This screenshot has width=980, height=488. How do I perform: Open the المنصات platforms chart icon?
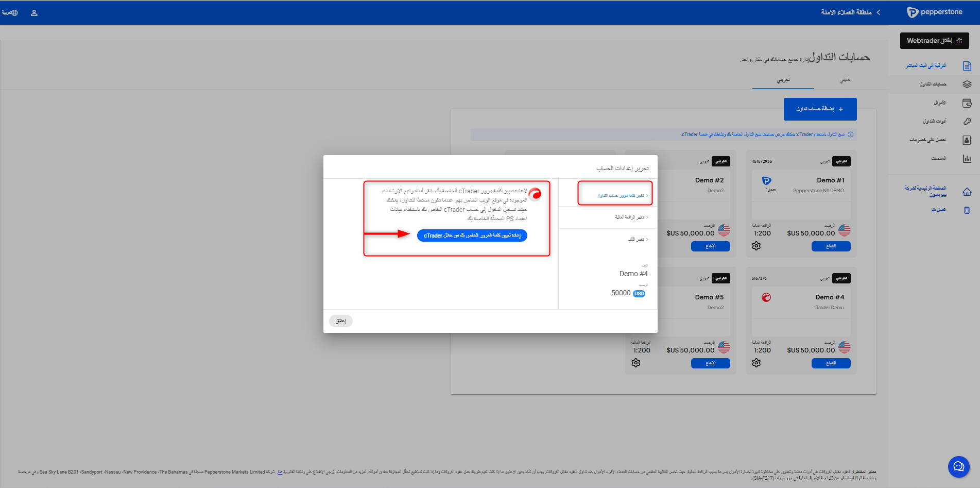point(967,159)
